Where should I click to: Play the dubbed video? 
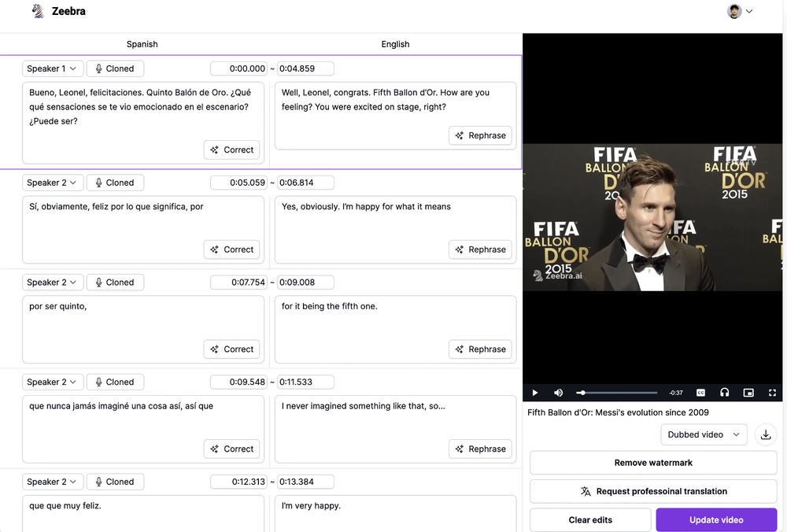pyautogui.click(x=534, y=393)
